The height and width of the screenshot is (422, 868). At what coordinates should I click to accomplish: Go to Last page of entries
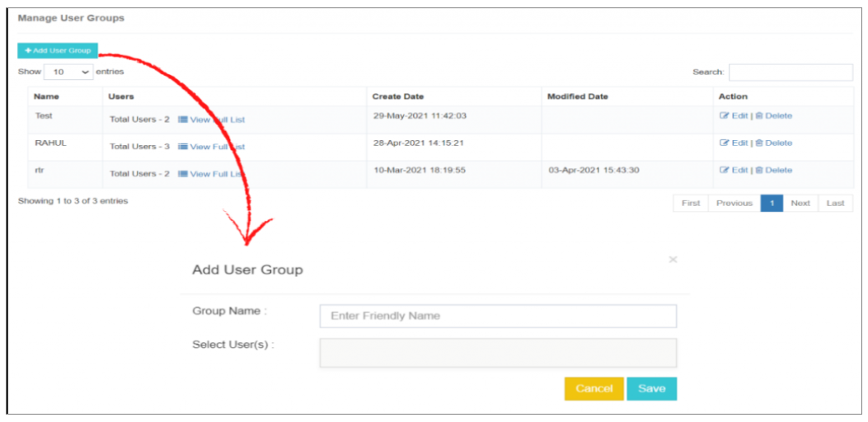point(835,204)
